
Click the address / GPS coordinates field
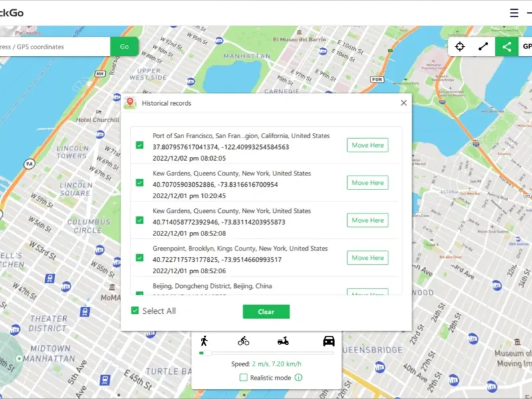click(55, 47)
